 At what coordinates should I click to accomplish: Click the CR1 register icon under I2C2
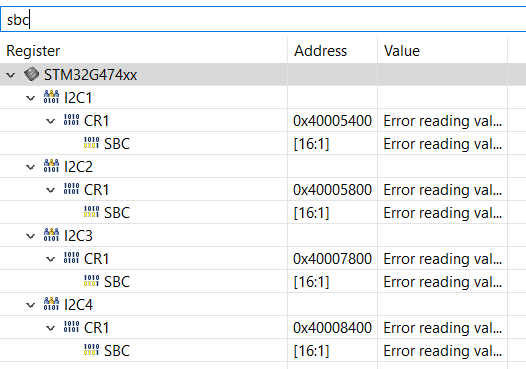coord(71,189)
